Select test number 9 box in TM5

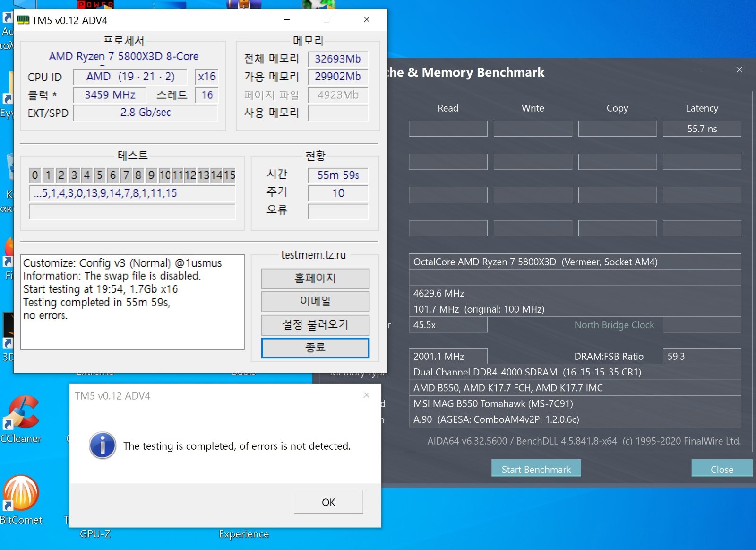point(151,175)
